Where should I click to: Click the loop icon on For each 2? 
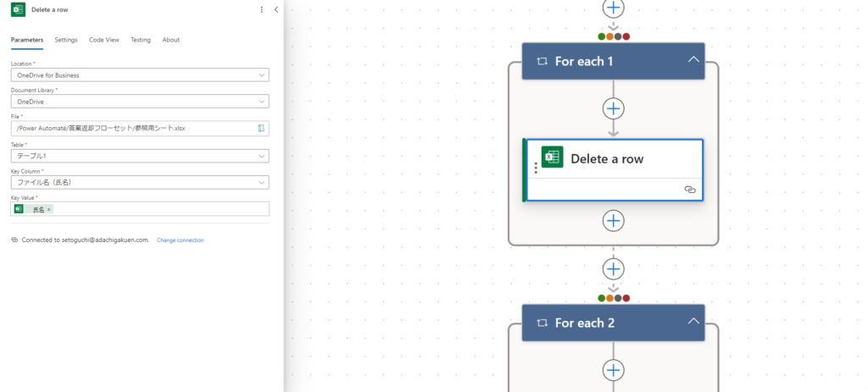542,323
